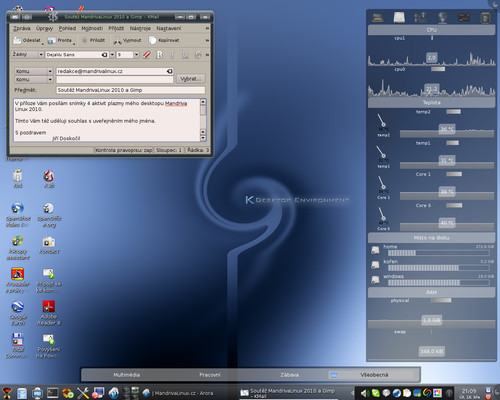This screenshot has height=400, width=500.
Task: Click the white hard disk icon in the monitor panel
Action: tap(399, 17)
